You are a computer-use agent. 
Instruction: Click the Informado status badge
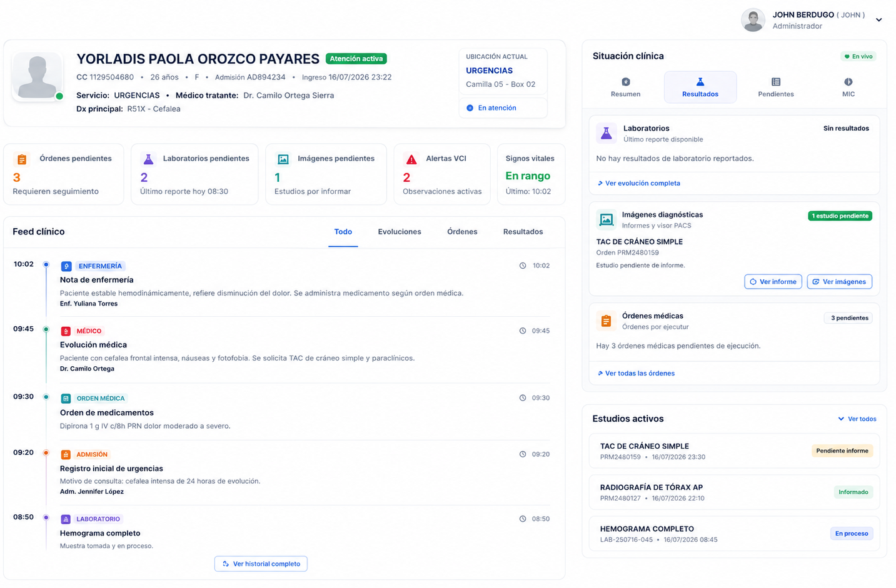coord(853,492)
